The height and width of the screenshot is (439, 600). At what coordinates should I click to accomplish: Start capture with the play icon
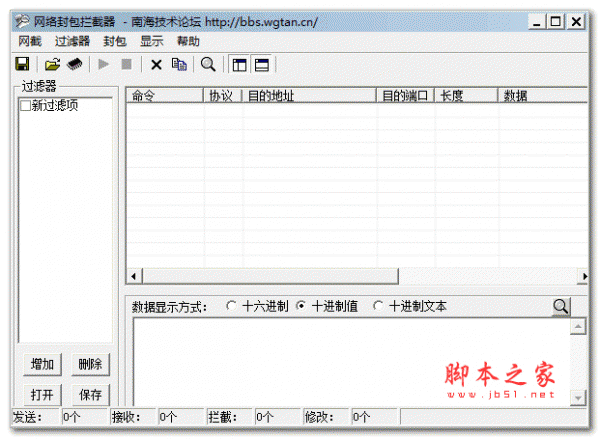point(103,64)
